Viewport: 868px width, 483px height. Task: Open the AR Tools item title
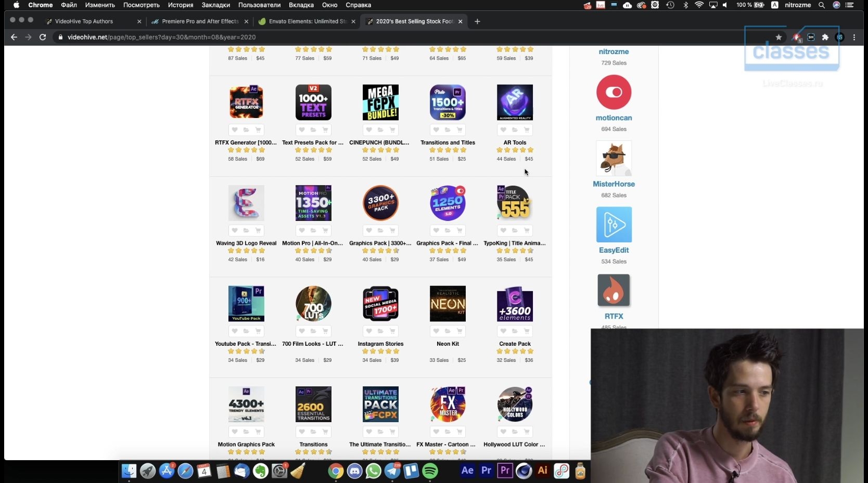[515, 142]
